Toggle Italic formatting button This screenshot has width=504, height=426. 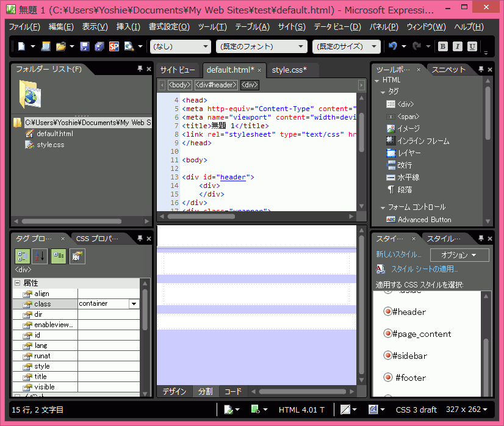tap(458, 46)
